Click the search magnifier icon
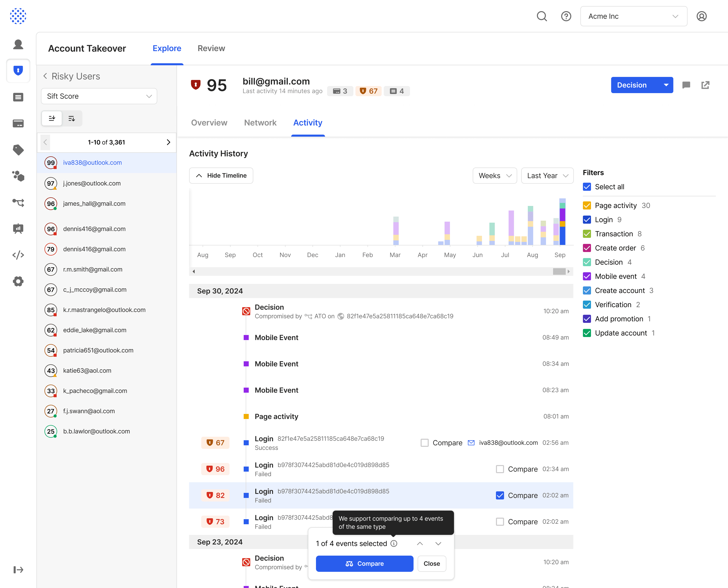Image resolution: width=728 pixels, height=588 pixels. point(542,16)
